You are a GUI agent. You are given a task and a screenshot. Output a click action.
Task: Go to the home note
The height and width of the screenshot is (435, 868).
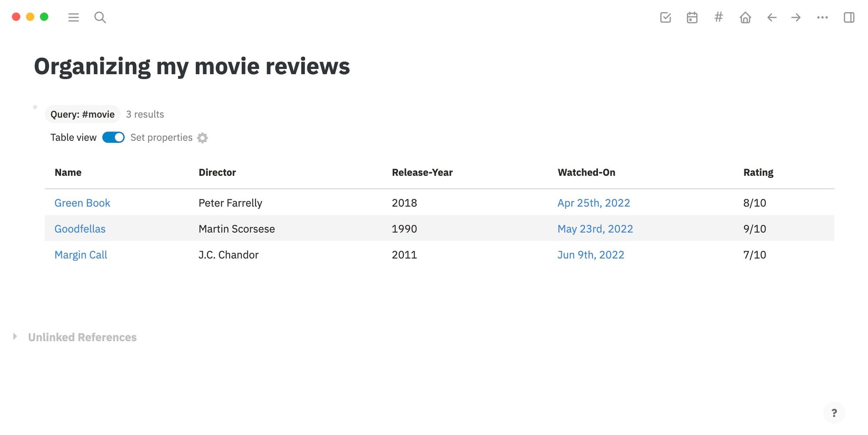click(x=745, y=17)
